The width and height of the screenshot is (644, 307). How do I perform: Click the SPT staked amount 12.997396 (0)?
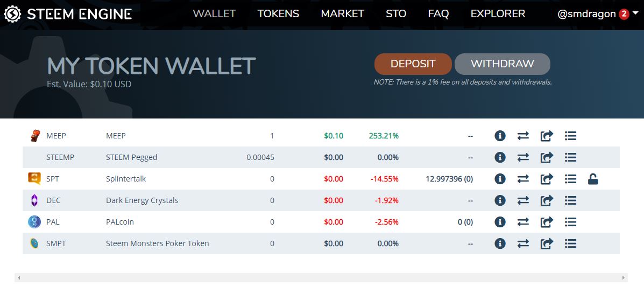tap(449, 179)
